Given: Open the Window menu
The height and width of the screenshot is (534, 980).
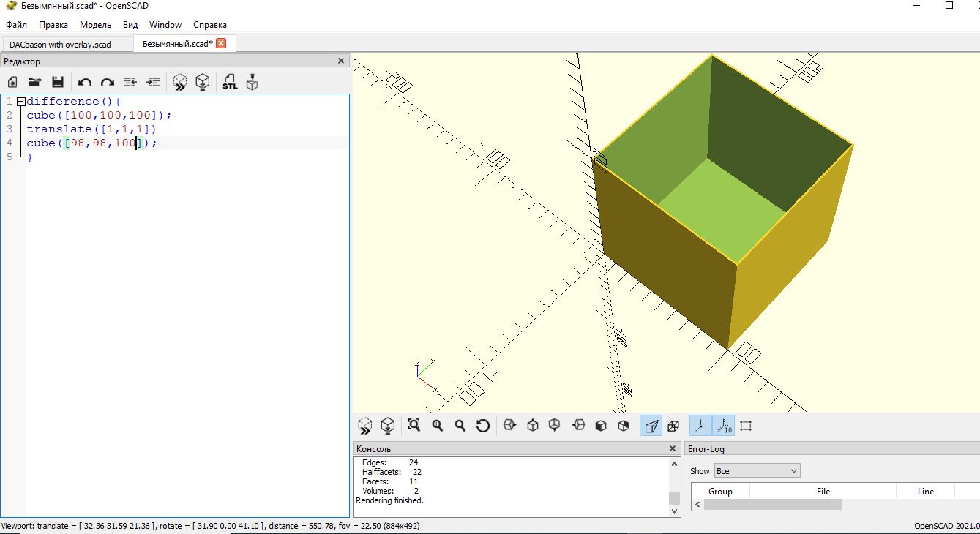Looking at the screenshot, I should click(x=165, y=25).
